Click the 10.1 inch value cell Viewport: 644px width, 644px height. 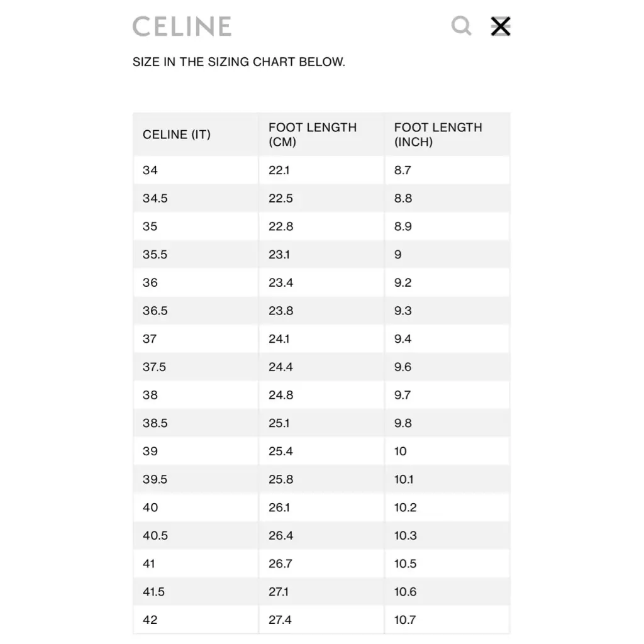click(x=404, y=479)
